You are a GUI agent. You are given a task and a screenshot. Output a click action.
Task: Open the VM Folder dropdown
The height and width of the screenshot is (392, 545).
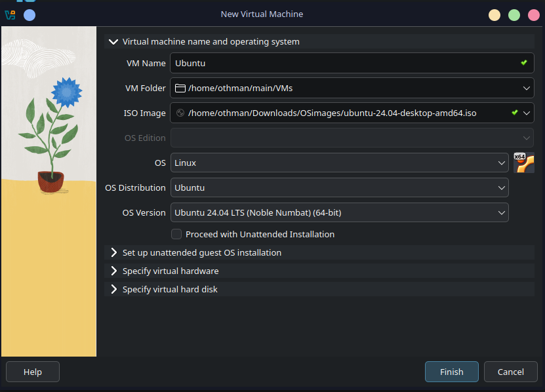527,88
